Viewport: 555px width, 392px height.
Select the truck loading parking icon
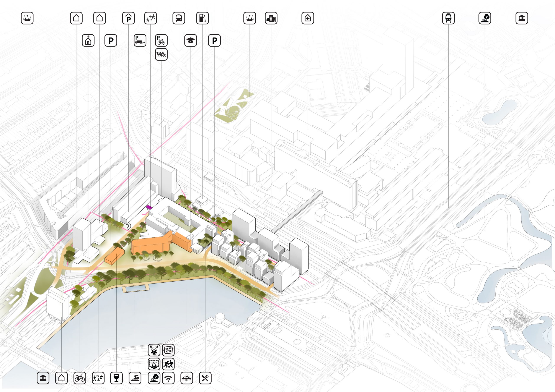tap(140, 40)
